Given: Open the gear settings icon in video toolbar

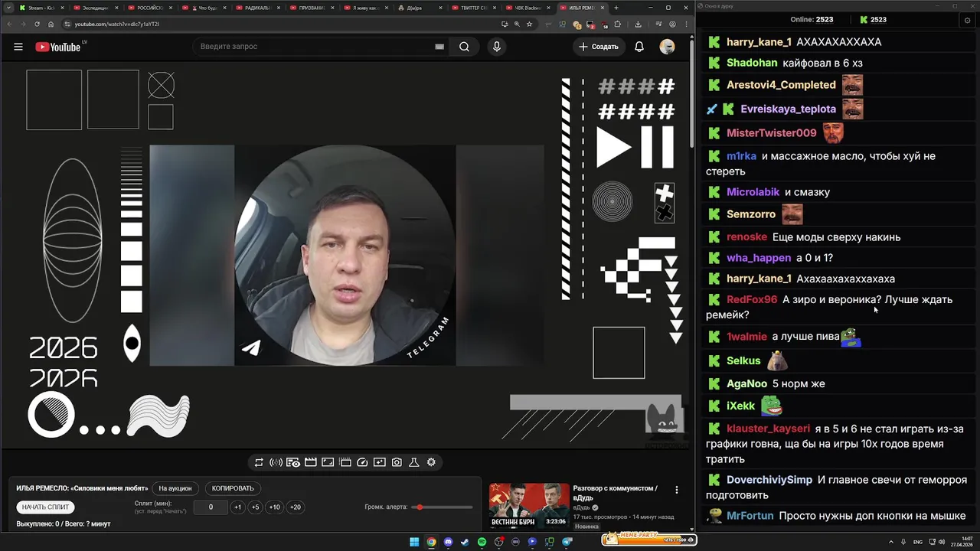Looking at the screenshot, I should tap(431, 462).
